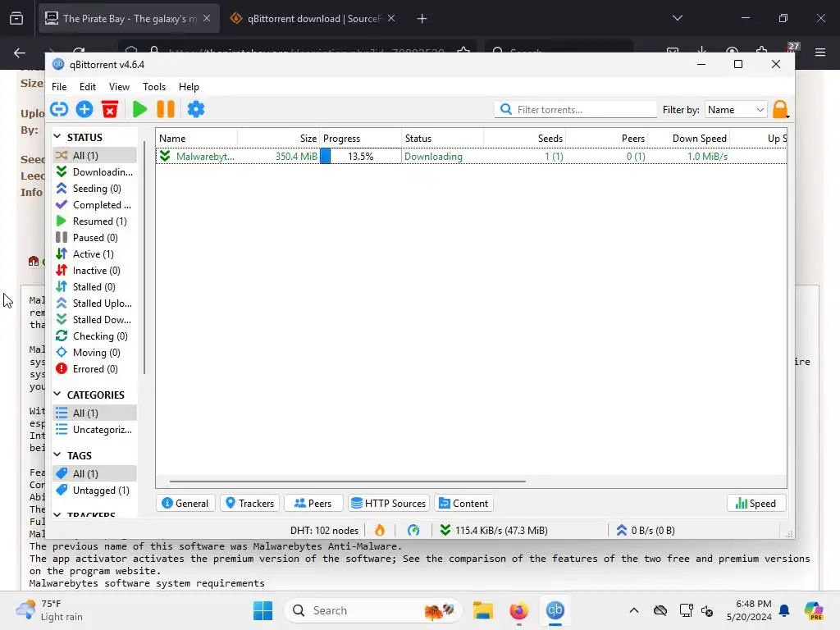Click the 13.5% progress bar
The image size is (840, 630).
coord(360,157)
